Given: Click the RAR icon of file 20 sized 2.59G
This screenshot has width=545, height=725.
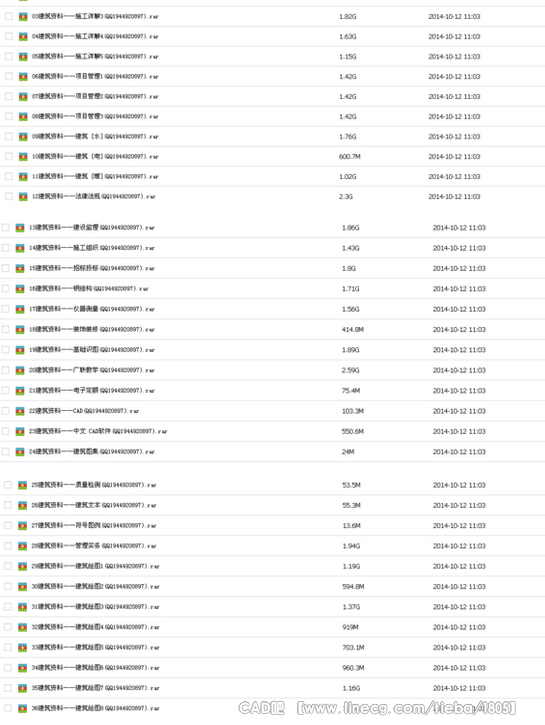Looking at the screenshot, I should click(20, 370).
